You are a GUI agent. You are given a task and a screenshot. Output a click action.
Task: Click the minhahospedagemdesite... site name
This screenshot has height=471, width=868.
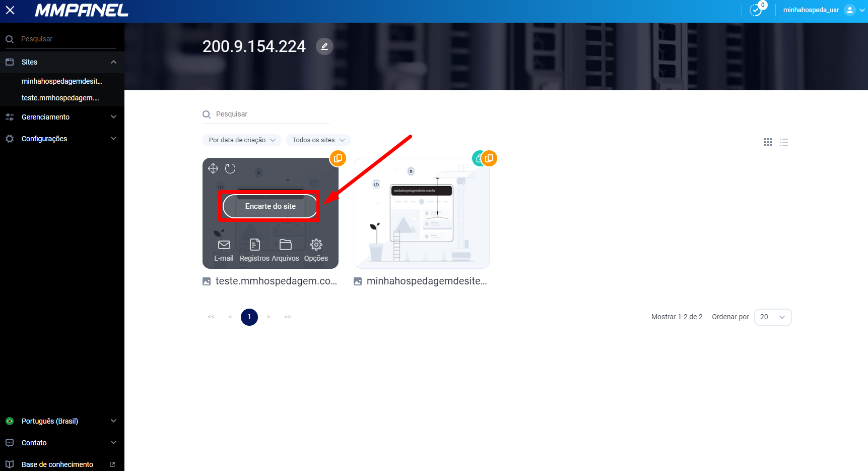click(427, 281)
